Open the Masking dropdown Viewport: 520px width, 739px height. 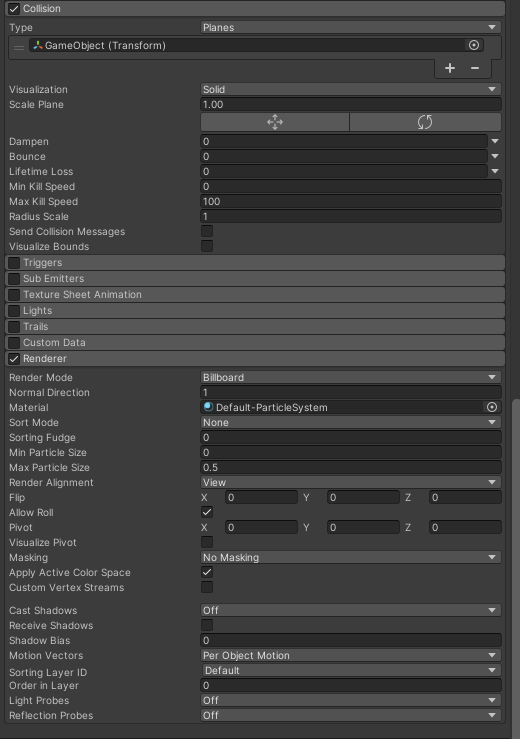[x=351, y=557]
